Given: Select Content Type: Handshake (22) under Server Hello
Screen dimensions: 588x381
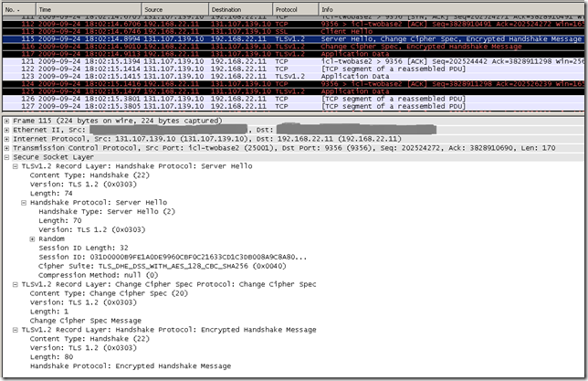Looking at the screenshot, I should pyautogui.click(x=89, y=175).
